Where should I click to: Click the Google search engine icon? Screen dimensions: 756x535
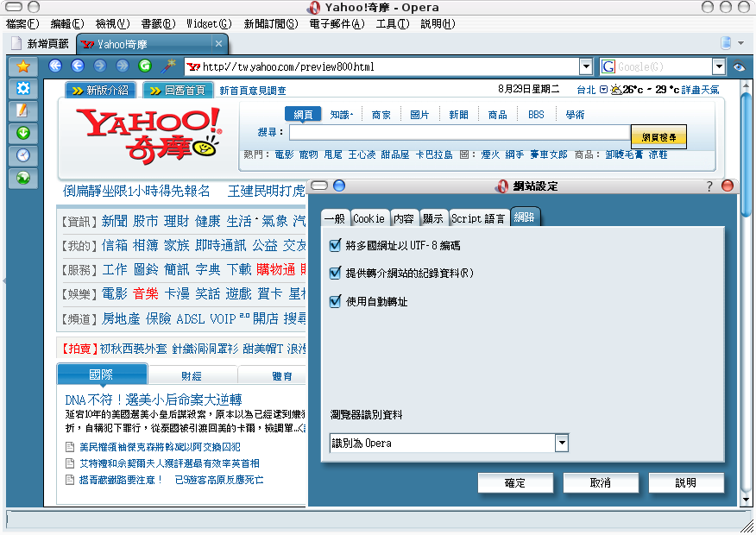point(608,66)
